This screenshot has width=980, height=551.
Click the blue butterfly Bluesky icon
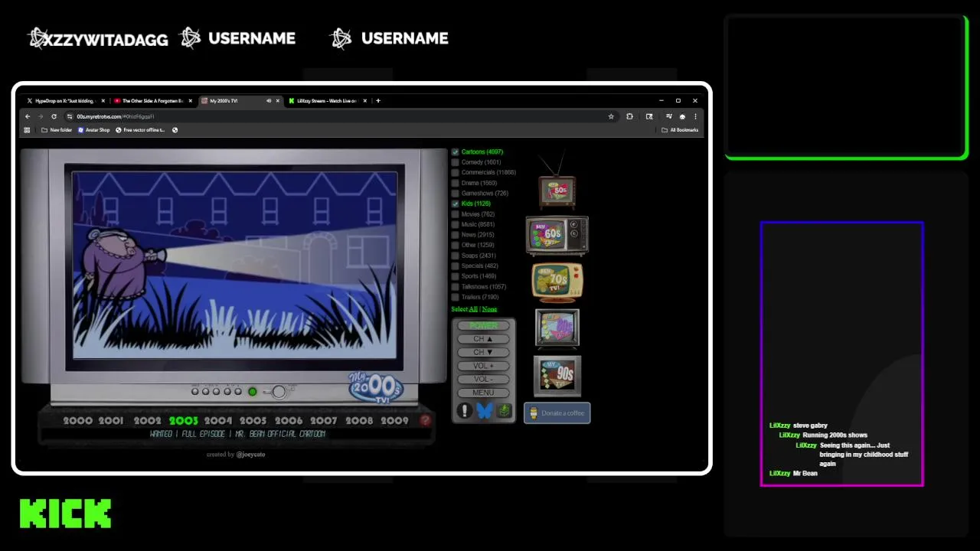point(484,411)
